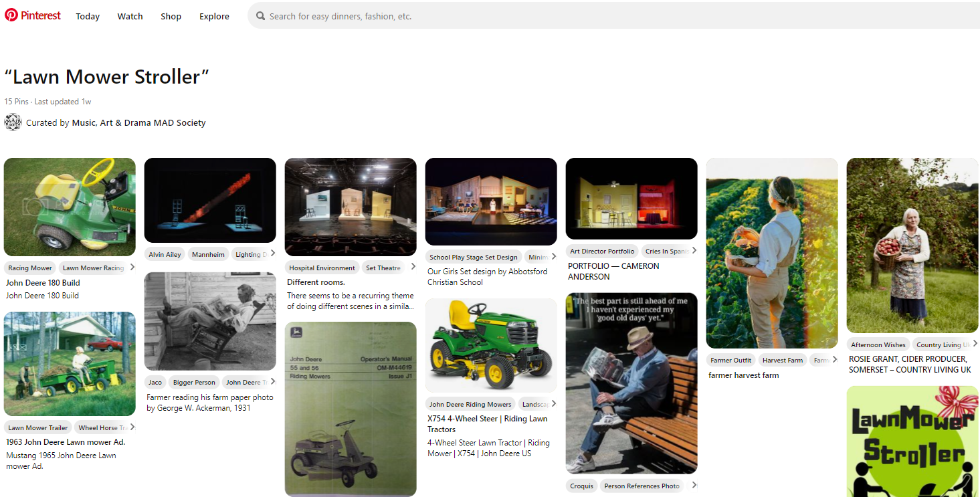Click Farmer reading his farm paper description
The image size is (980, 497).
[x=210, y=403]
